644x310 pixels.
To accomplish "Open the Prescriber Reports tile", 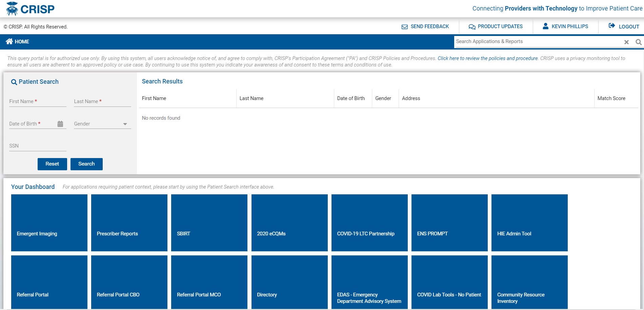I will [x=129, y=223].
